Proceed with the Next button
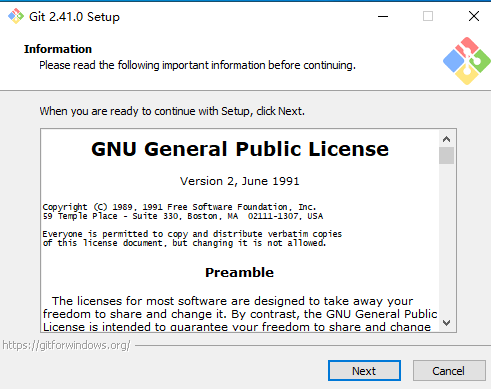491x389 pixels. point(364,371)
